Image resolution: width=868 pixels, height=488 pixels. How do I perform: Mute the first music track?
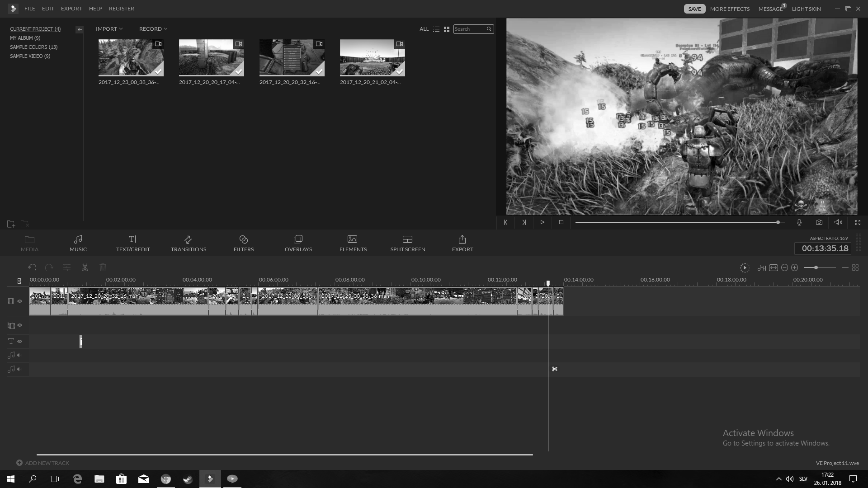[20, 356]
